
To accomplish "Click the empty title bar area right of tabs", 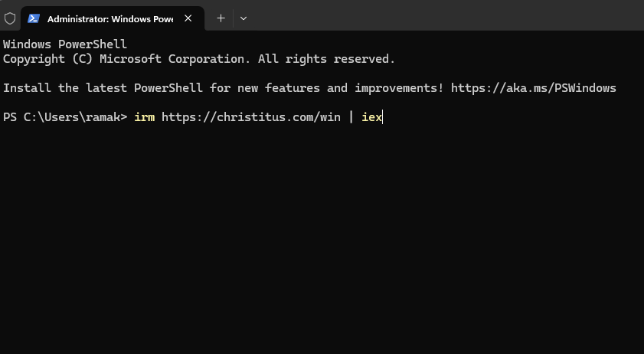I will [x=444, y=18].
